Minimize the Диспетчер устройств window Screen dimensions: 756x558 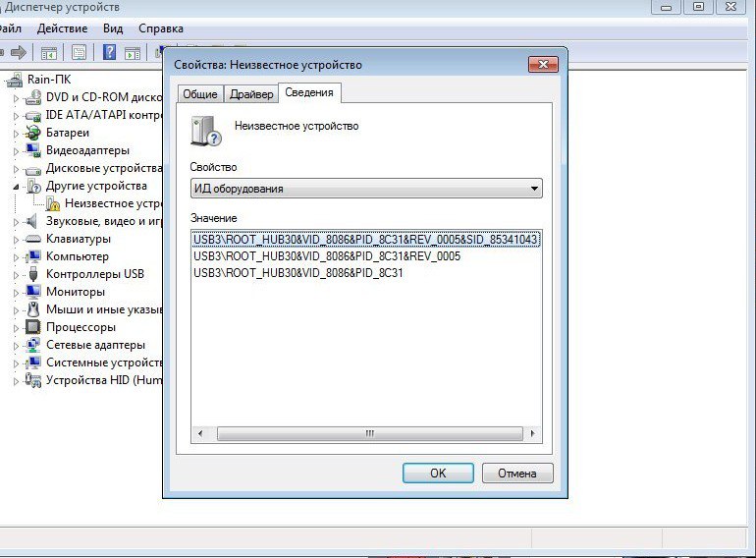667,7
